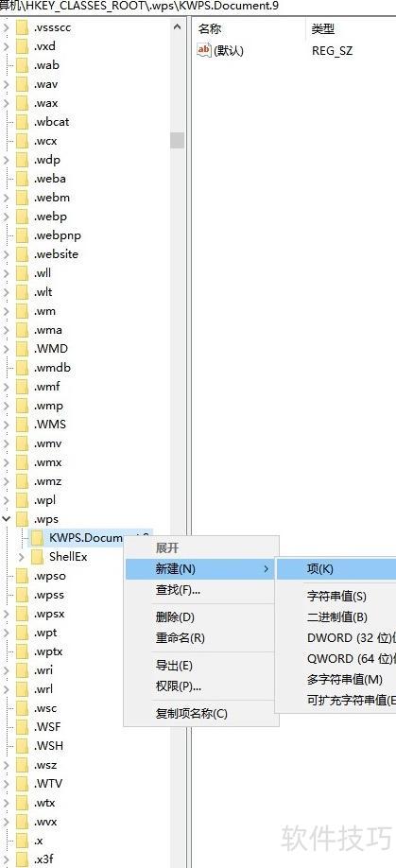This screenshot has height=868, width=396.
Task: Expand the .wav key arrow
Action: [7, 84]
